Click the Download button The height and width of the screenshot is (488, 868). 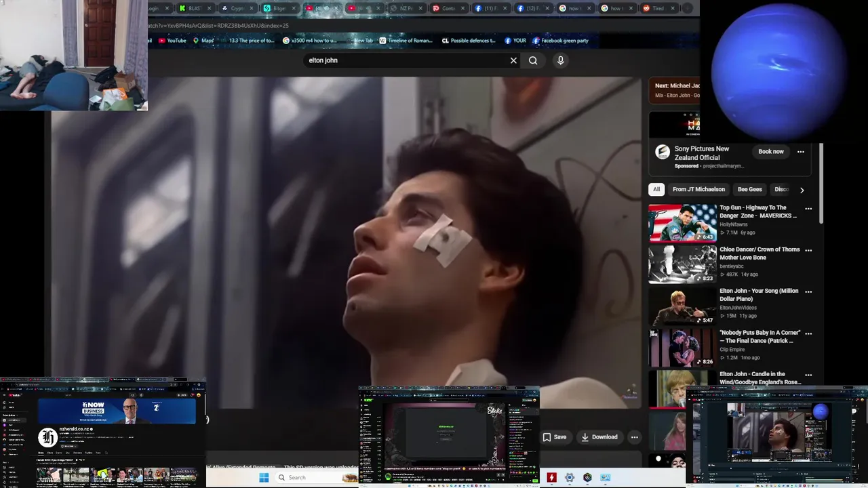coord(599,437)
